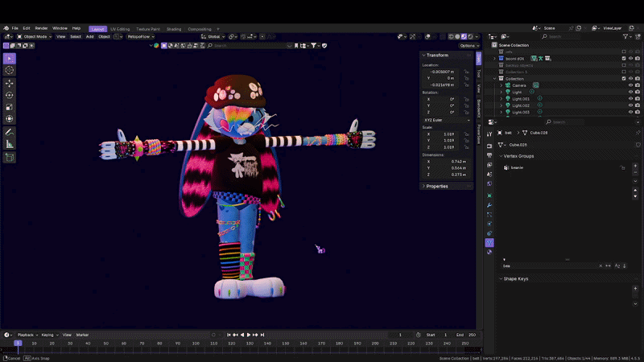Toggle visibility of Light.001
This screenshot has width=644, height=362.
tap(630, 99)
